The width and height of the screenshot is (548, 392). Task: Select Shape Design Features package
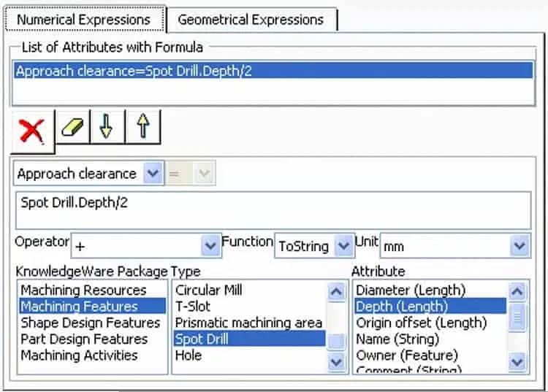[x=92, y=323]
